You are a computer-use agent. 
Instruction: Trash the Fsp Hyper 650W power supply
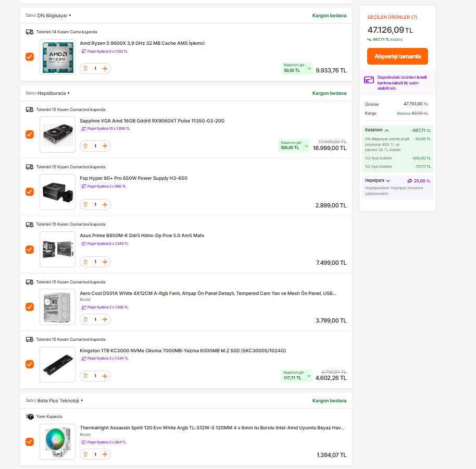click(x=85, y=204)
